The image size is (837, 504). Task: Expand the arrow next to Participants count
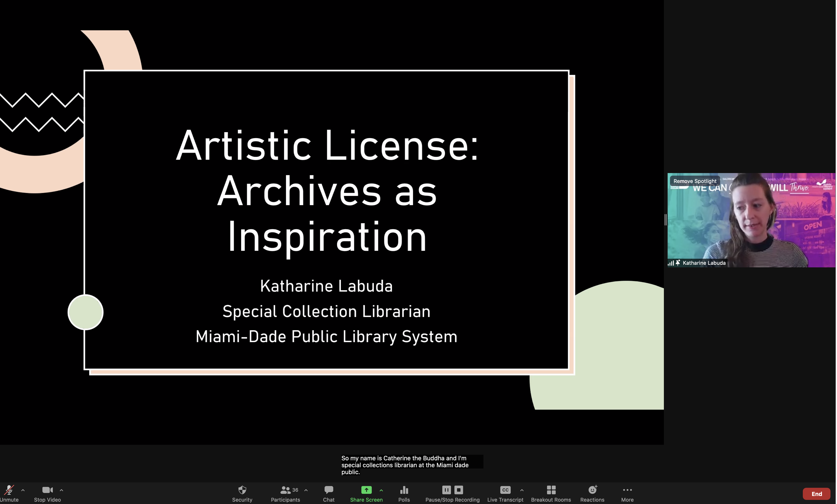point(306,490)
